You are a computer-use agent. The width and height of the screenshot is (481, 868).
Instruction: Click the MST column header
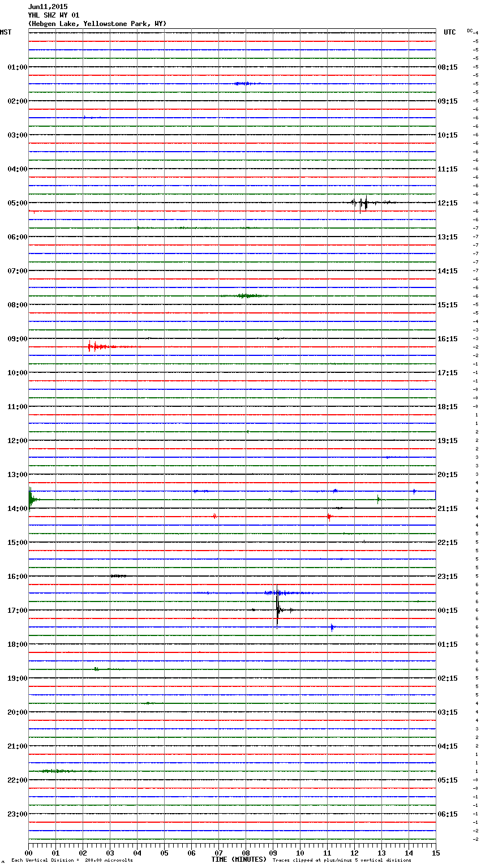(6, 32)
